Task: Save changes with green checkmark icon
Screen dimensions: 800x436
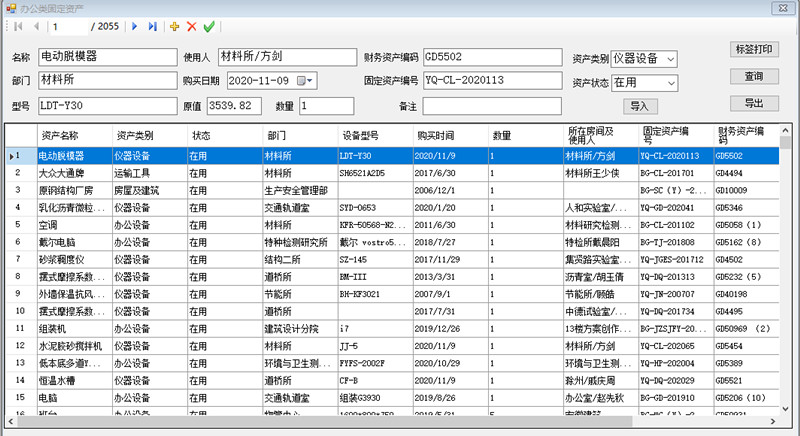Action: (x=209, y=27)
